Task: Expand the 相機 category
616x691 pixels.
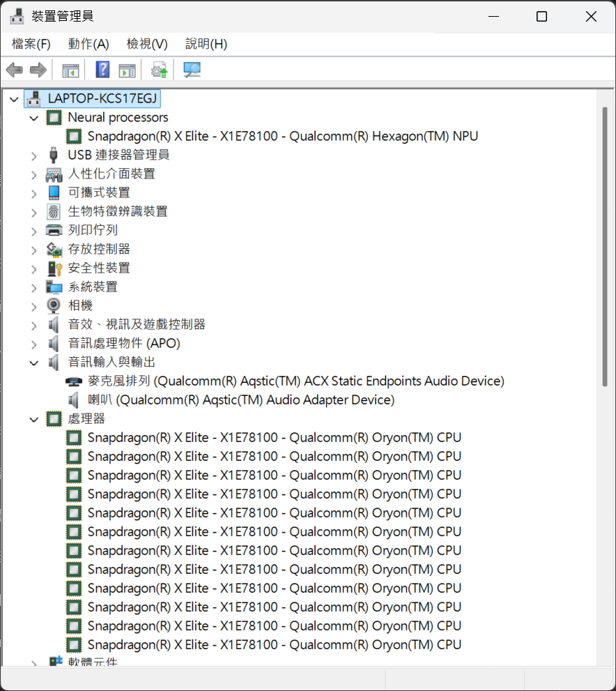Action: coord(34,307)
